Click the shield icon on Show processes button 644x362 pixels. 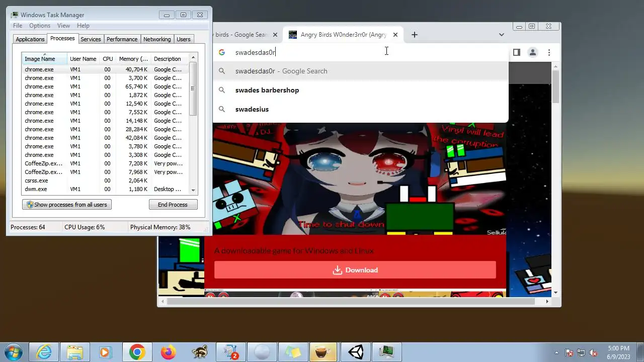[x=30, y=205]
